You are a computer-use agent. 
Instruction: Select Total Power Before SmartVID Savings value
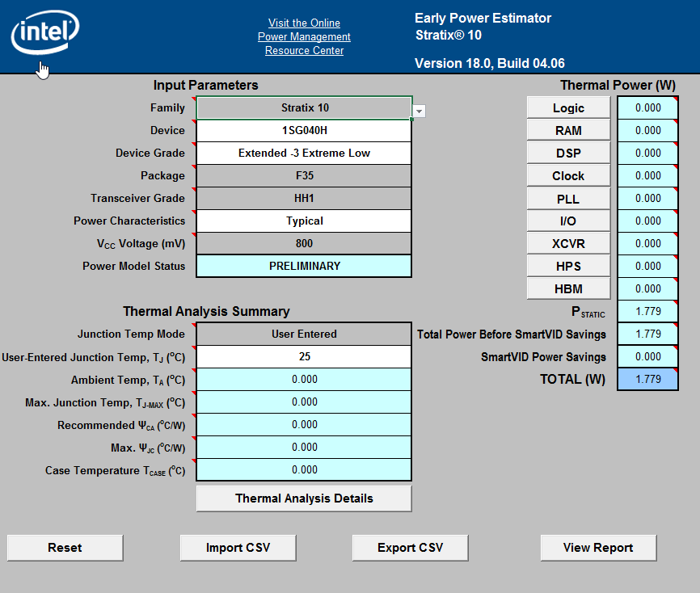point(647,334)
